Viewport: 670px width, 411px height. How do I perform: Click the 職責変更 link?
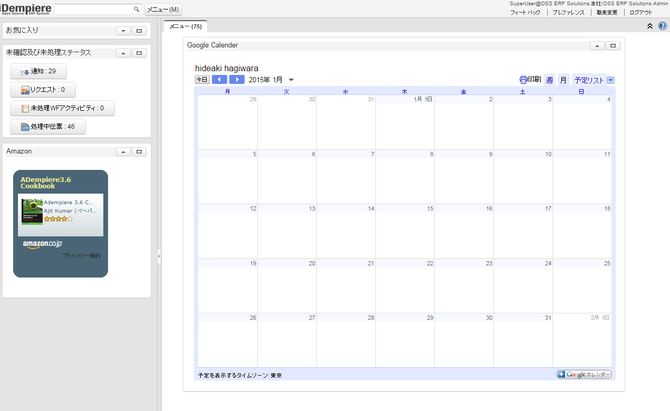607,12
